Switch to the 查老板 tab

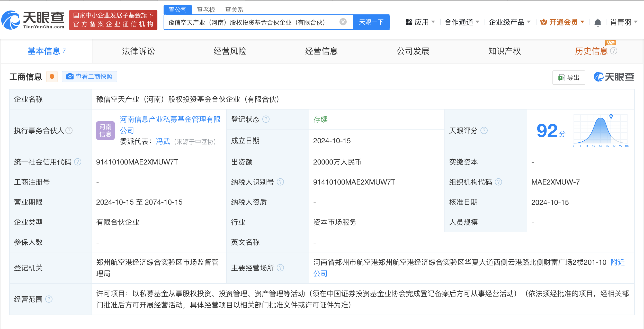206,10
